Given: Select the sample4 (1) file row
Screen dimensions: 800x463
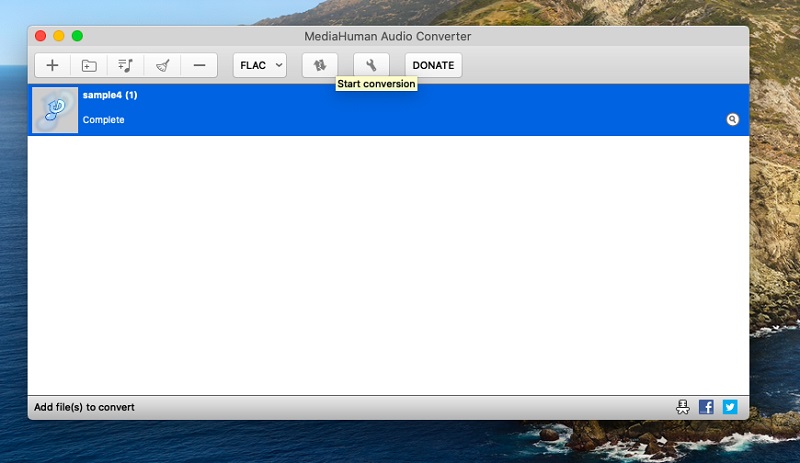Looking at the screenshot, I should coord(400,109).
